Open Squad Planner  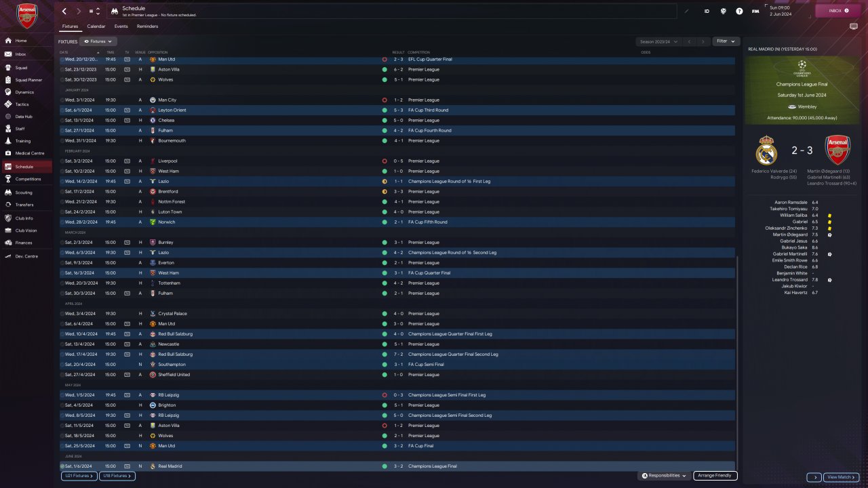click(26, 80)
